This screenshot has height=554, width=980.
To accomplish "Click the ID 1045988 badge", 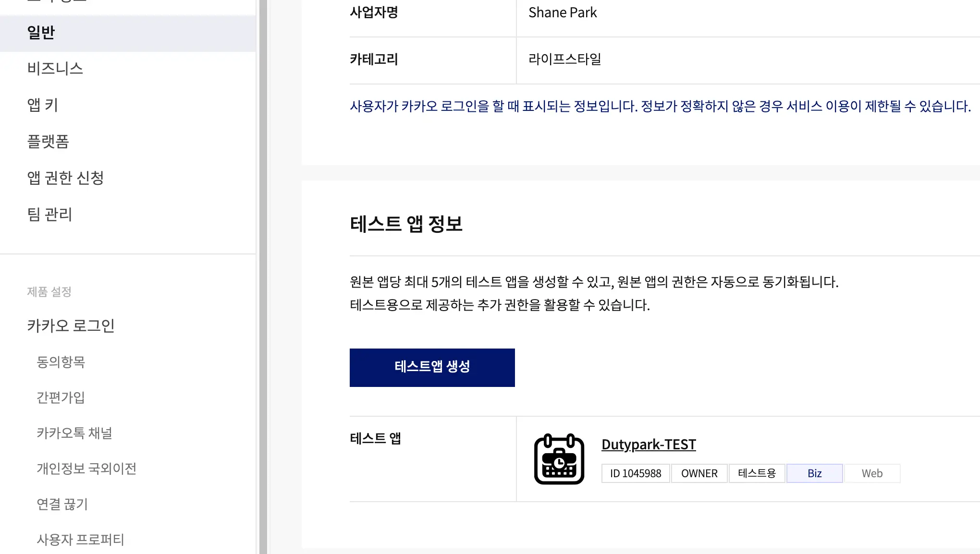I will click(x=635, y=473).
